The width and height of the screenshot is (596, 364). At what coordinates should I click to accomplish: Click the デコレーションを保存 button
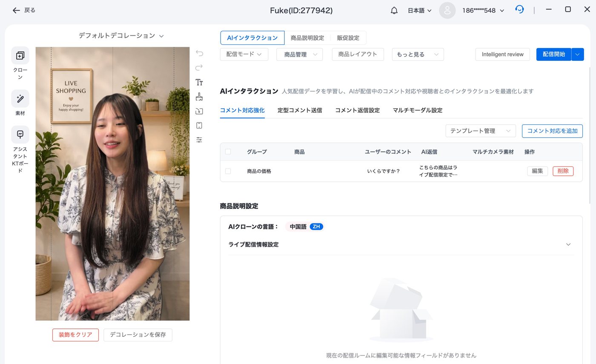[x=138, y=335]
